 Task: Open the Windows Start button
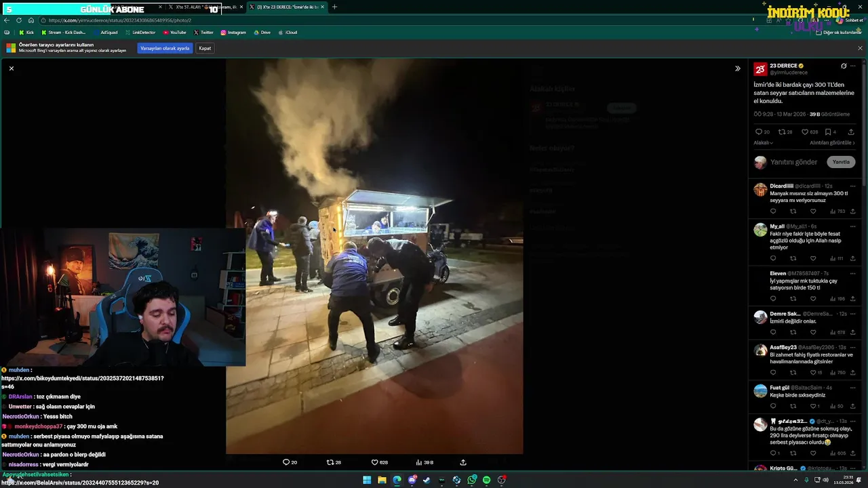coord(367,480)
